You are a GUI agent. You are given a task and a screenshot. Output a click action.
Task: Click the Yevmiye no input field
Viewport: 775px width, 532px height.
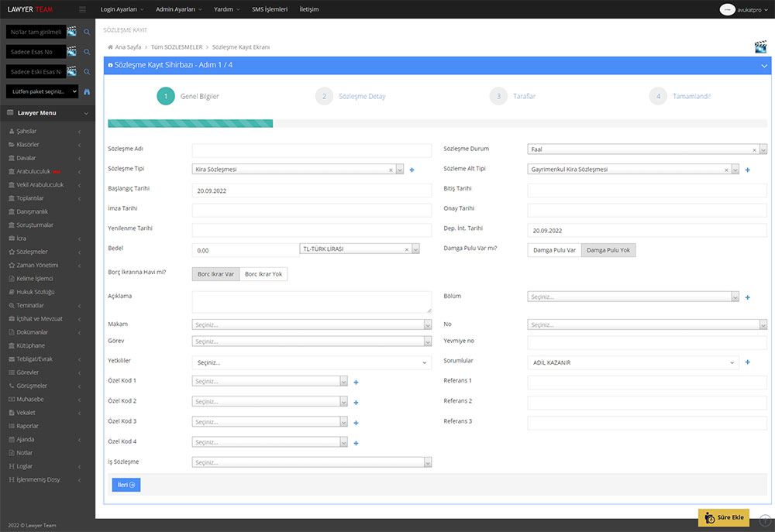647,342
